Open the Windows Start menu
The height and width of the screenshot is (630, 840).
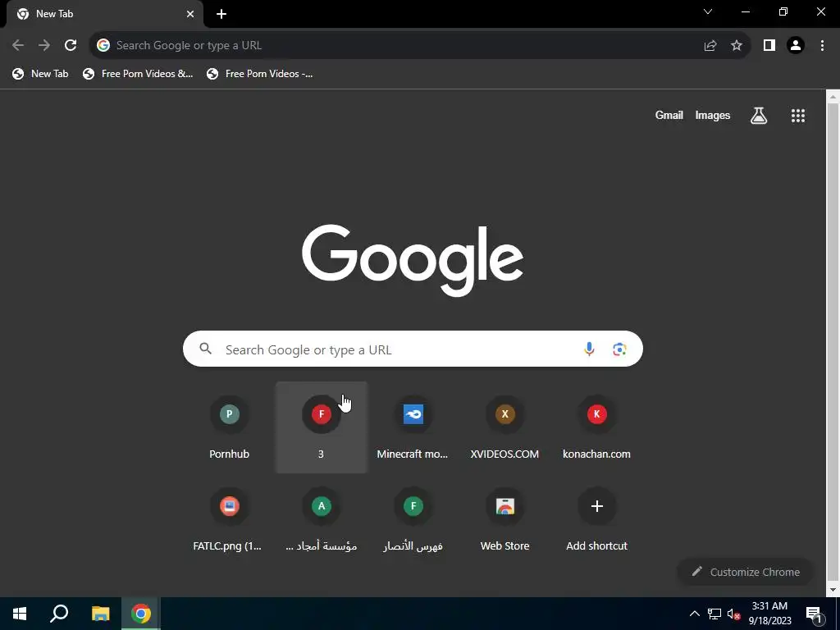pyautogui.click(x=20, y=614)
